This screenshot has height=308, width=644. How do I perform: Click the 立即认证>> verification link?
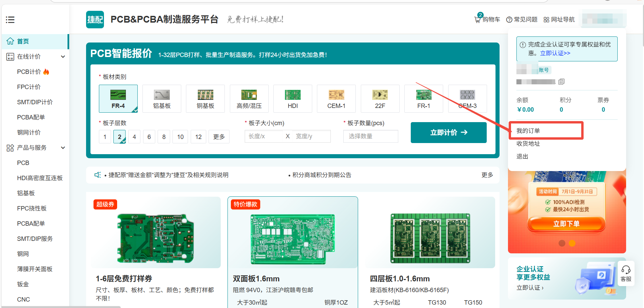(555, 53)
